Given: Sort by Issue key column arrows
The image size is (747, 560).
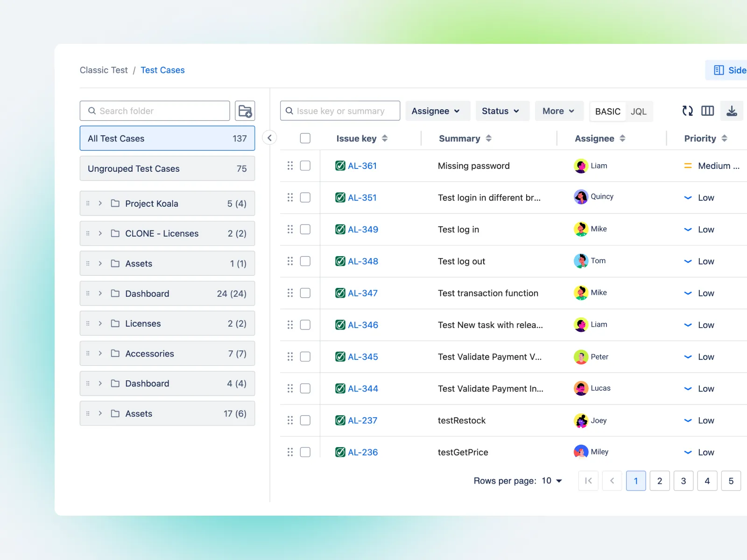Looking at the screenshot, I should click(385, 139).
